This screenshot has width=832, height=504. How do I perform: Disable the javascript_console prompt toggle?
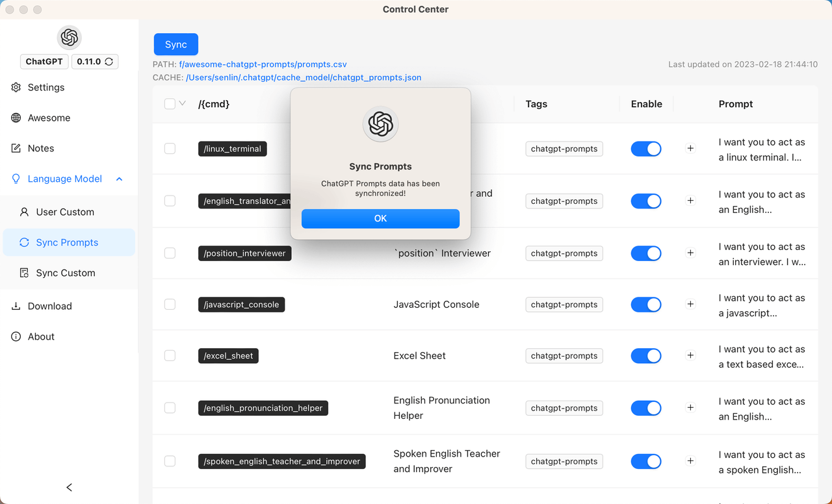[645, 305]
